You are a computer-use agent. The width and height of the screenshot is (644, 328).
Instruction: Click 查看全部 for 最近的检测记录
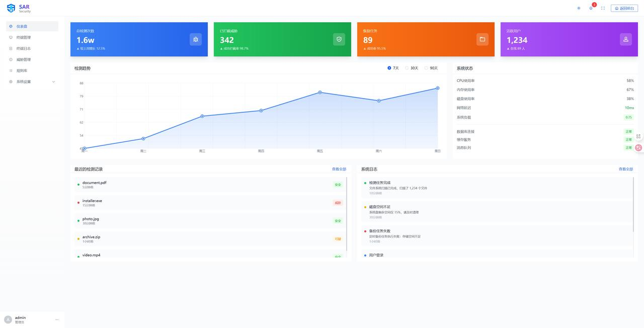[x=339, y=169]
